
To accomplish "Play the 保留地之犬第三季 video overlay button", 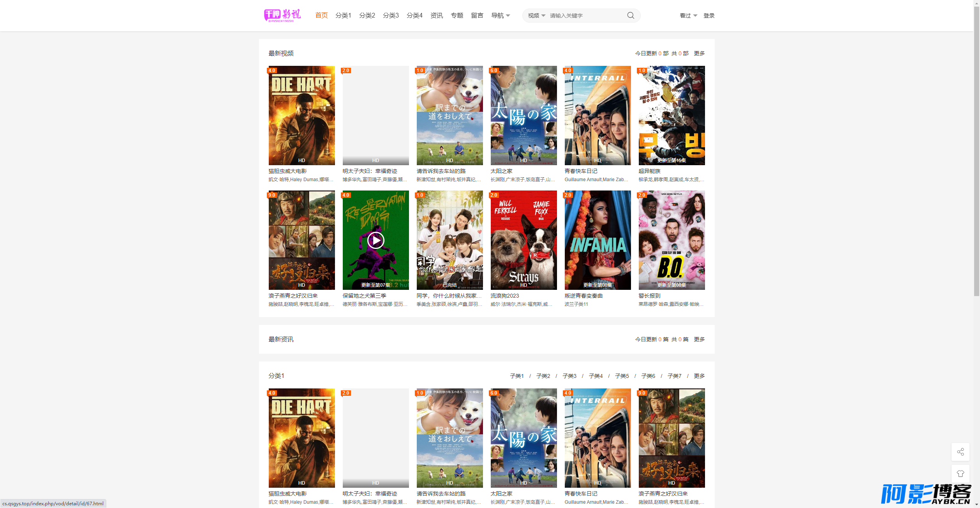I will [375, 240].
